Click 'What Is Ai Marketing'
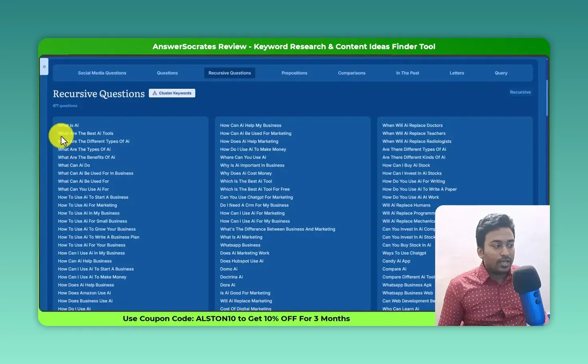This screenshot has height=364, width=588. coord(241,238)
